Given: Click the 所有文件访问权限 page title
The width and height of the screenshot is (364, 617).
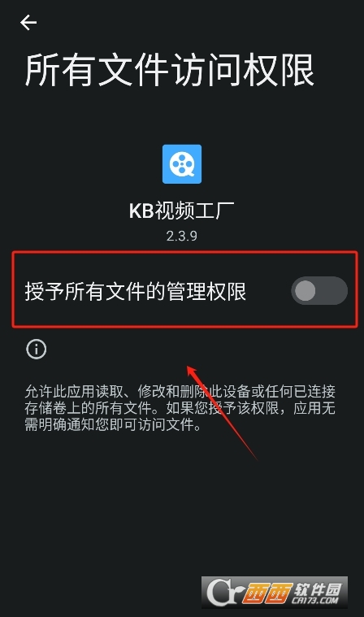Looking at the screenshot, I should pyautogui.click(x=170, y=70).
